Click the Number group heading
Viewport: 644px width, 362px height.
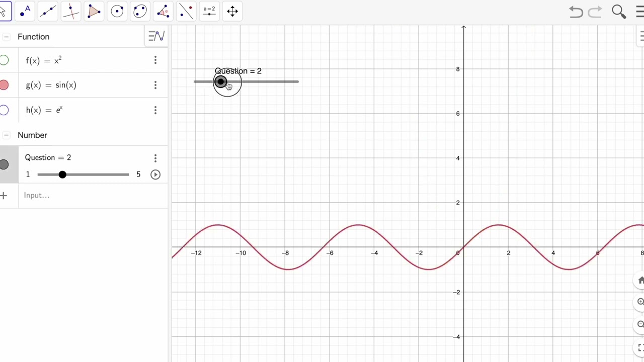(x=32, y=135)
